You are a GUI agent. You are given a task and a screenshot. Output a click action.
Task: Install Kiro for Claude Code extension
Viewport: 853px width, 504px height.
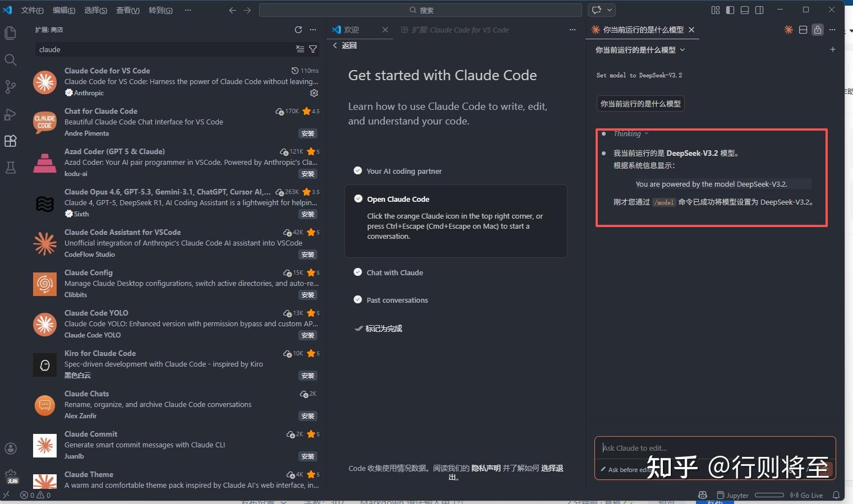[308, 376]
